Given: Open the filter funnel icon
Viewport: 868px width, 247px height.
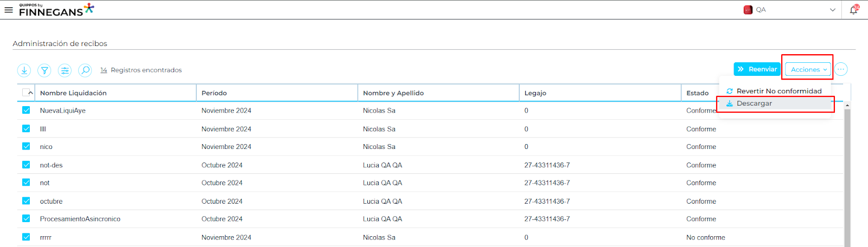Looking at the screenshot, I should click(44, 70).
